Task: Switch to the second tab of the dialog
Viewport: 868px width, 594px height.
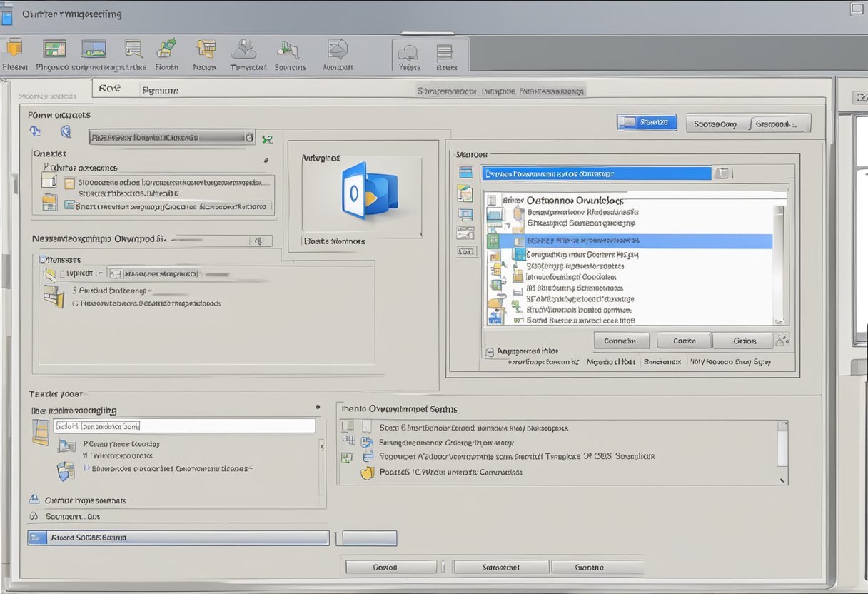Action: pyautogui.click(x=161, y=89)
